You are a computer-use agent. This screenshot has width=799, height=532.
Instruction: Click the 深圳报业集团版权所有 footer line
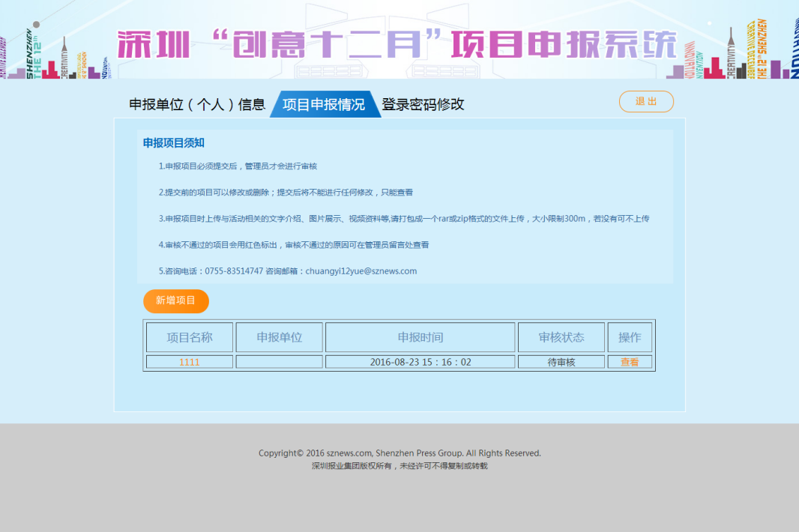pyautogui.click(x=399, y=466)
